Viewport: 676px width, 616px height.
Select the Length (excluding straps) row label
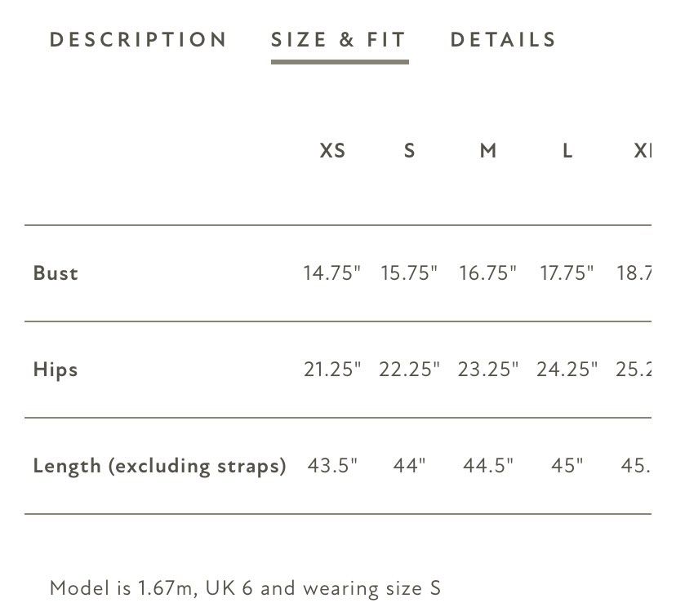pos(159,466)
